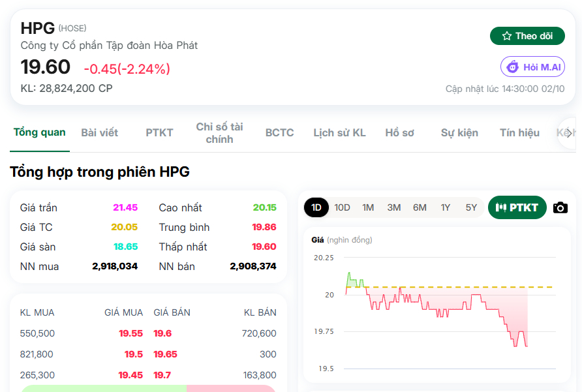Click the NN bán value 2,908,374

[x=253, y=266]
